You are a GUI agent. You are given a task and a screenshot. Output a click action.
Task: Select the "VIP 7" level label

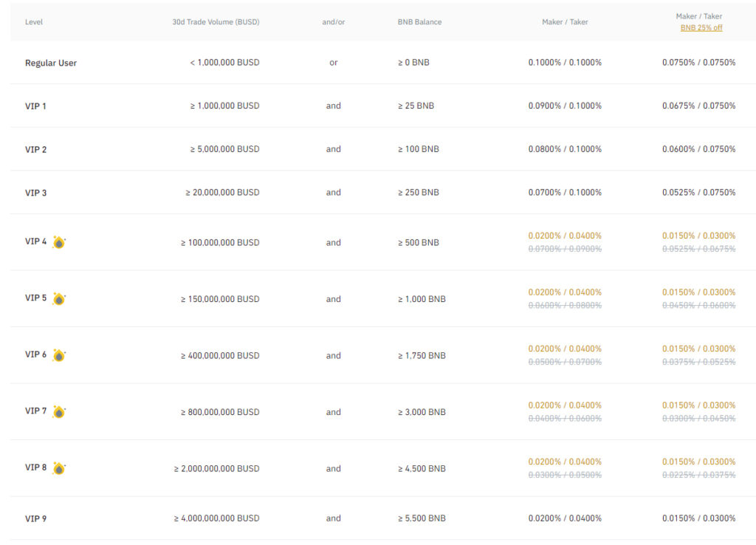coord(35,411)
